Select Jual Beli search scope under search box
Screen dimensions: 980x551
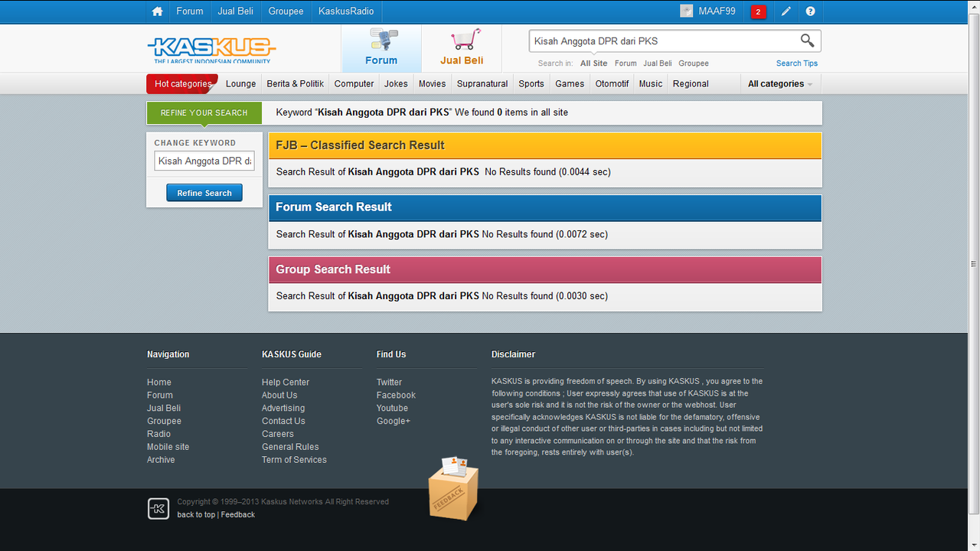[x=658, y=64]
